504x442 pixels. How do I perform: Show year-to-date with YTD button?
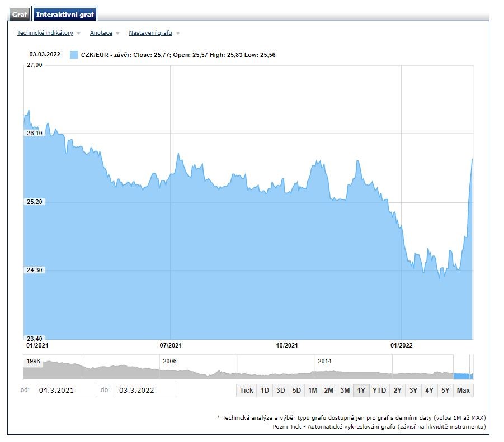[x=379, y=391]
